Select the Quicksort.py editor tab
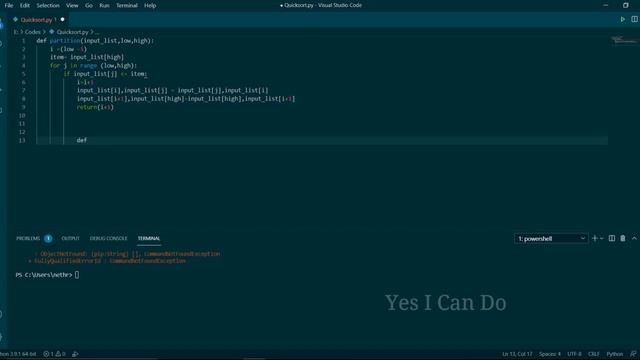 click(39, 20)
